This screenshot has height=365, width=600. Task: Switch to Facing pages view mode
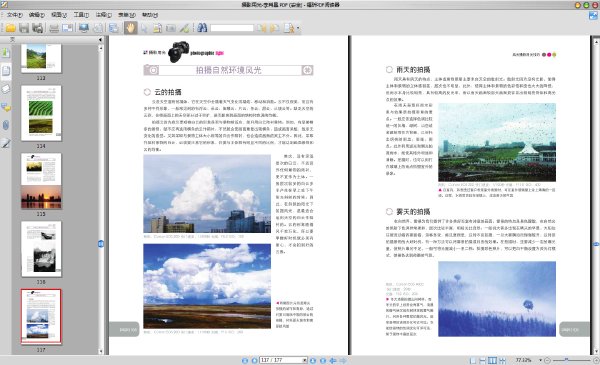click(492, 360)
